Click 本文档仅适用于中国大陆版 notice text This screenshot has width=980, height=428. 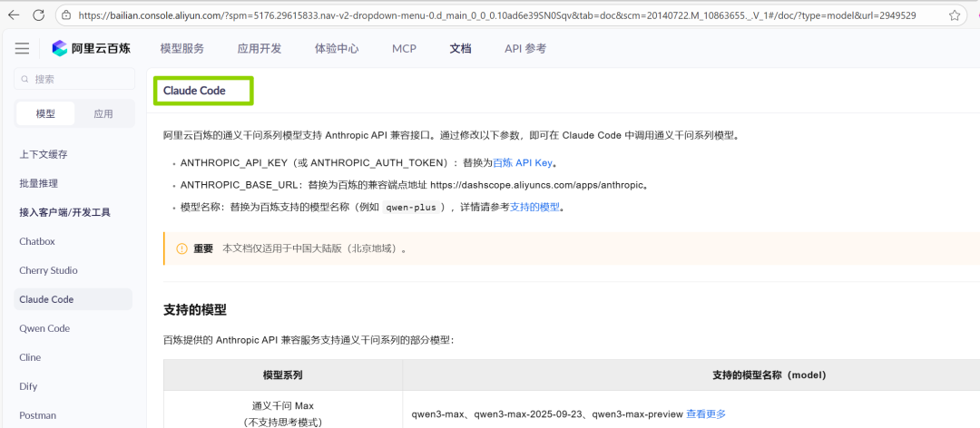[x=316, y=248]
